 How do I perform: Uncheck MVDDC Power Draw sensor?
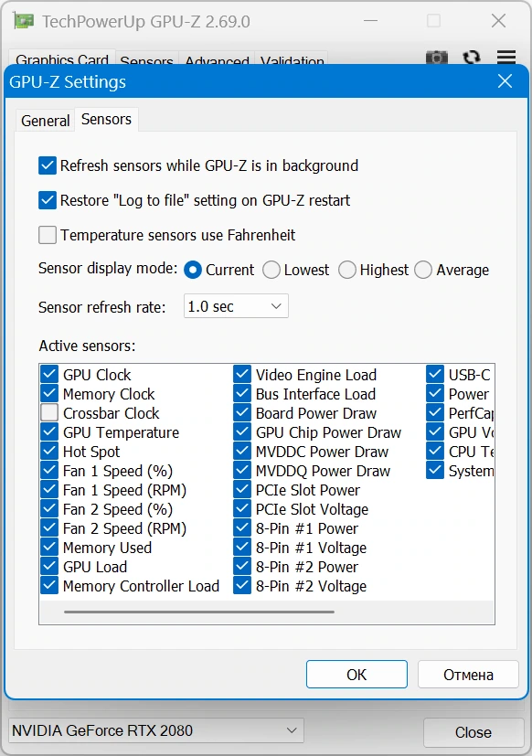click(x=242, y=452)
